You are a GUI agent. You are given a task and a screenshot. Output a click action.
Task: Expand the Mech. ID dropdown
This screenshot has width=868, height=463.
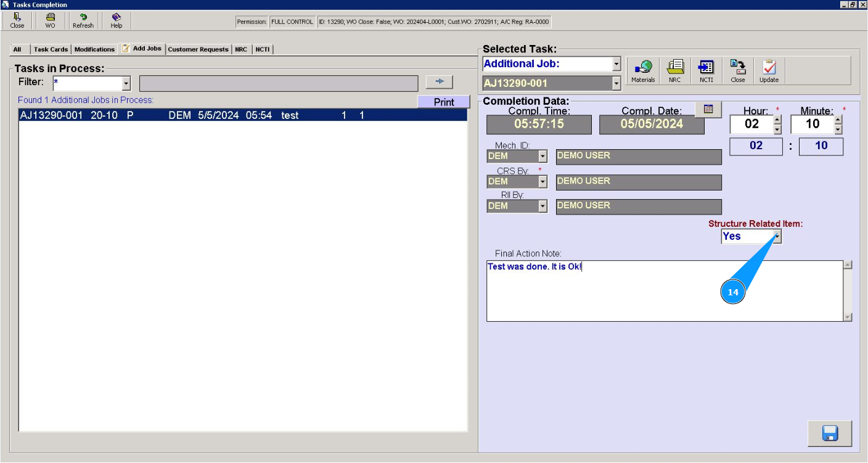(x=542, y=157)
